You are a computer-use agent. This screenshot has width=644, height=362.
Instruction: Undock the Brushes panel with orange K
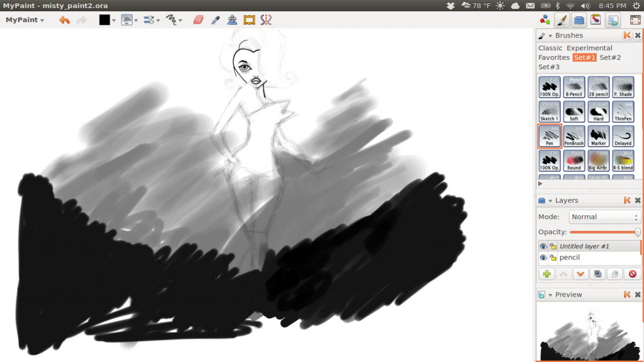(627, 35)
